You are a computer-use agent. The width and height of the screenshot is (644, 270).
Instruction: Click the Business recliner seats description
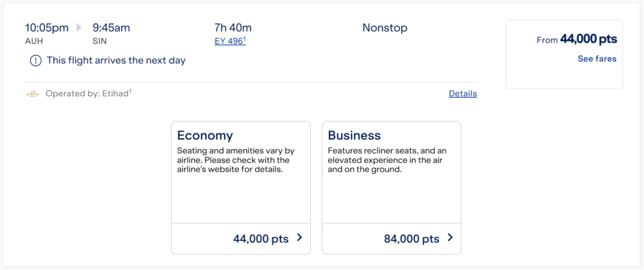click(x=387, y=160)
